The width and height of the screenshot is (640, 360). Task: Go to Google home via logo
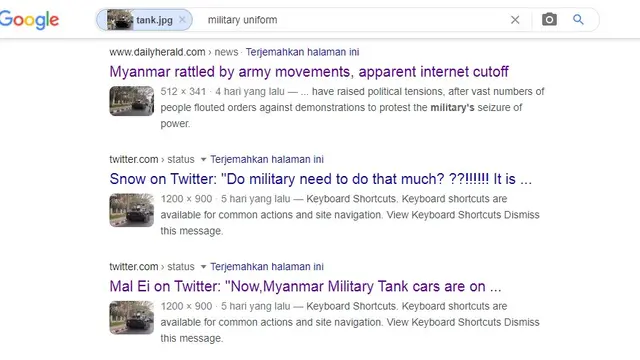[x=29, y=20]
